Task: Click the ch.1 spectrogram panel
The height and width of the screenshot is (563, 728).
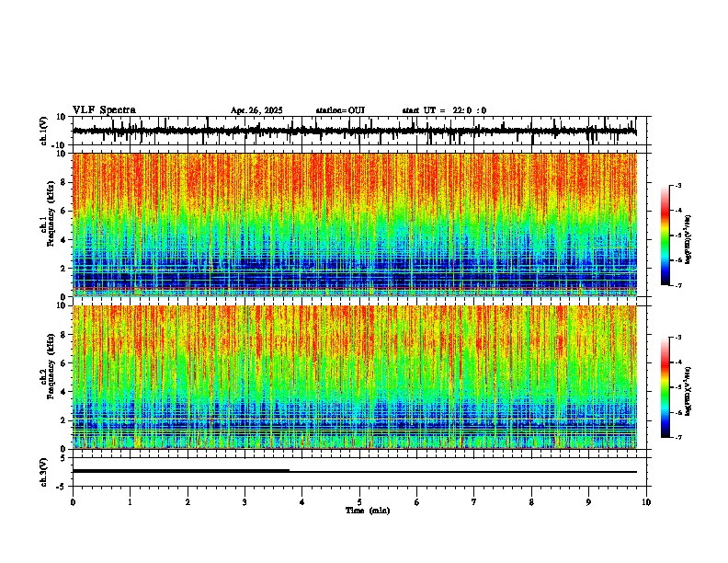Action: [x=354, y=224]
